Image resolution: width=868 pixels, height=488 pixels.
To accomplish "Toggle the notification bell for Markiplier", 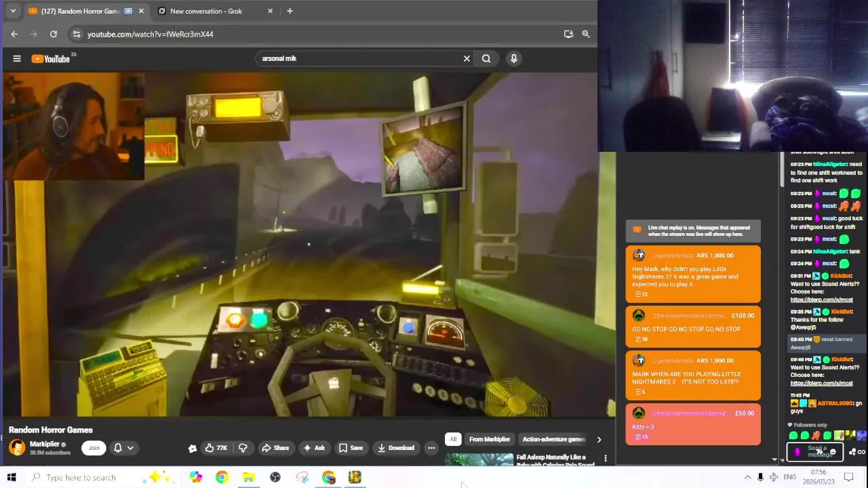I will 117,448.
